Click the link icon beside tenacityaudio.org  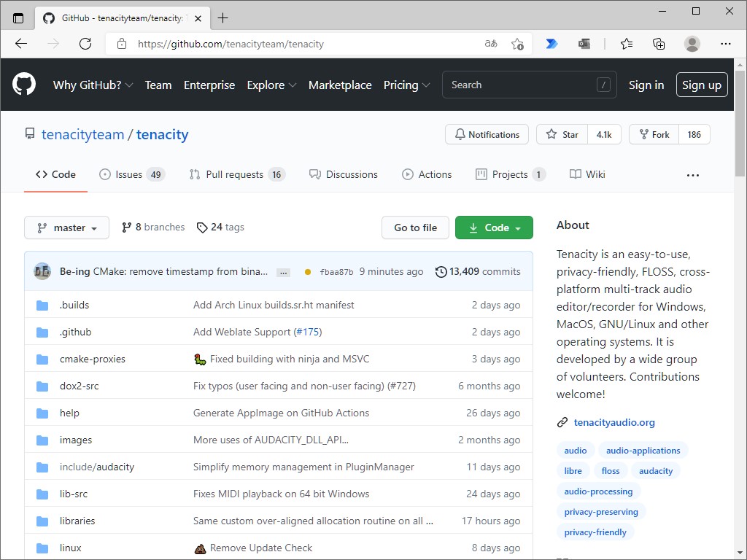pos(561,422)
